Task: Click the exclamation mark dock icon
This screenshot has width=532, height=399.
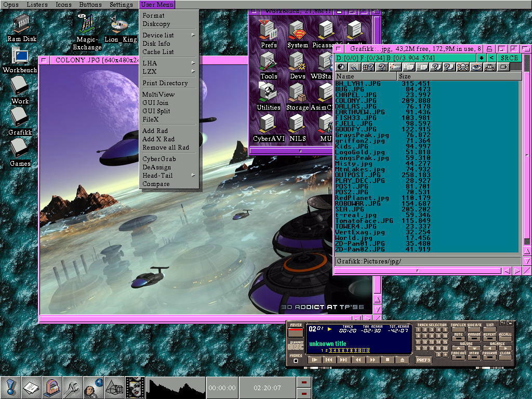Action: [x=10, y=387]
